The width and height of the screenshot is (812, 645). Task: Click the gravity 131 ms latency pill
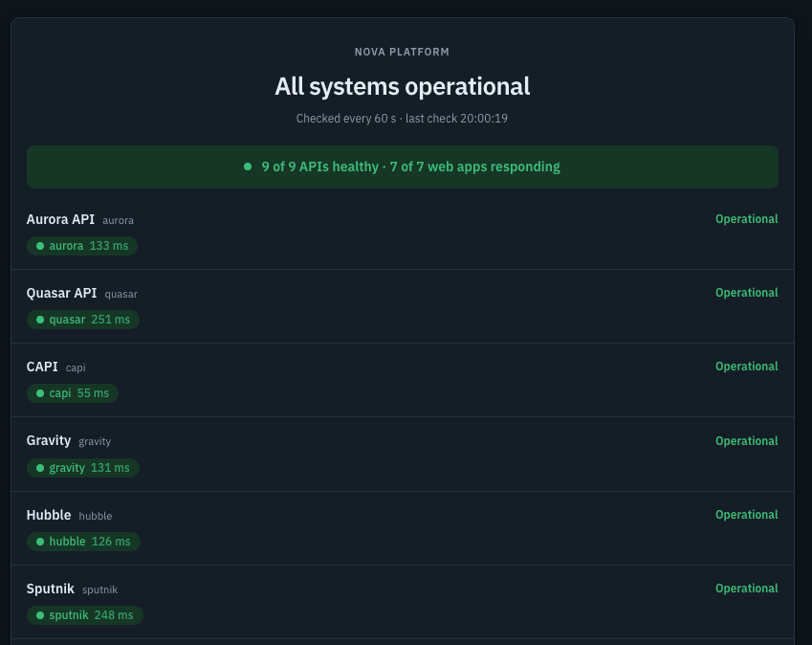click(x=83, y=468)
